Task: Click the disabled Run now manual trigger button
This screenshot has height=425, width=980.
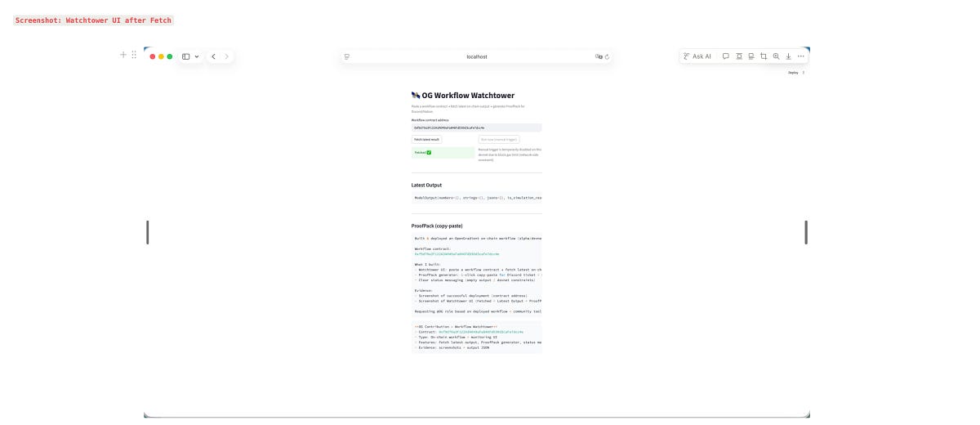Action: coord(499,140)
